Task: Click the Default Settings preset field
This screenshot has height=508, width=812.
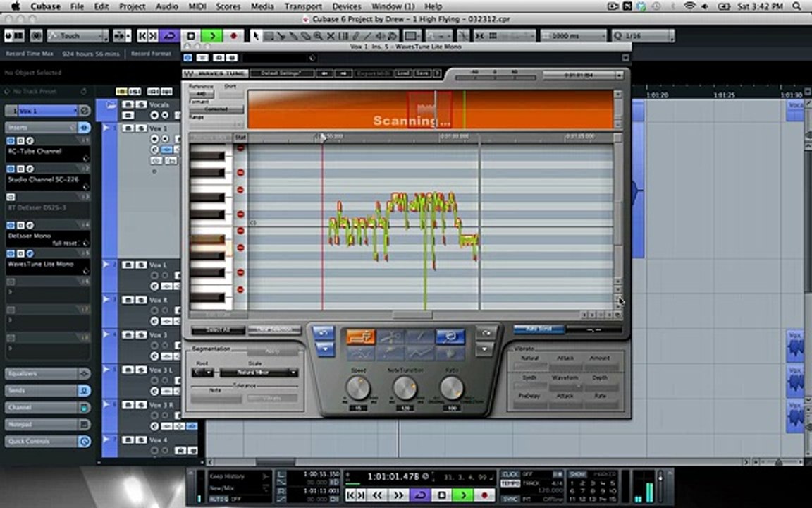Action: coord(281,73)
